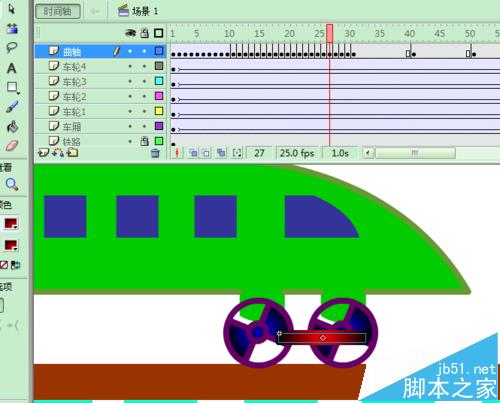This screenshot has height=403, width=500.
Task: Toggle magenta outline square of 车轮2
Action: pyautogui.click(x=159, y=96)
